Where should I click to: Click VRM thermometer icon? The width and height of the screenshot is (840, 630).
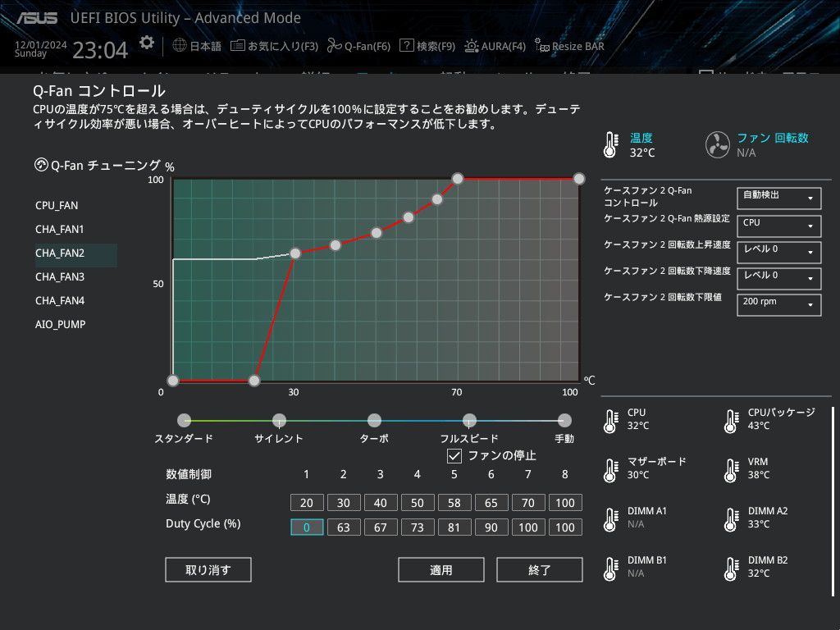(x=731, y=470)
